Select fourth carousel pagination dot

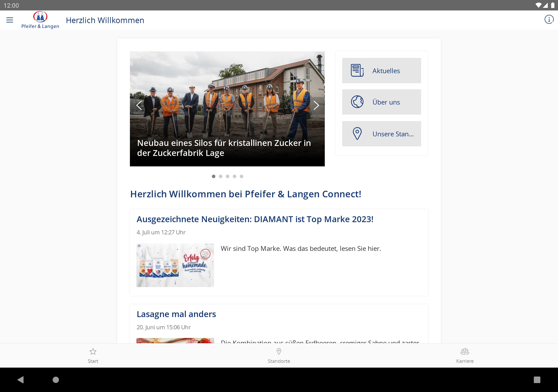coord(235,176)
